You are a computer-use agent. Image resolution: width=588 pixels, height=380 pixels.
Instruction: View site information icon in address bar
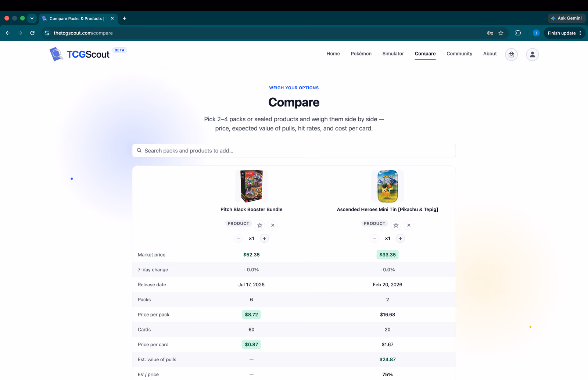(47, 33)
